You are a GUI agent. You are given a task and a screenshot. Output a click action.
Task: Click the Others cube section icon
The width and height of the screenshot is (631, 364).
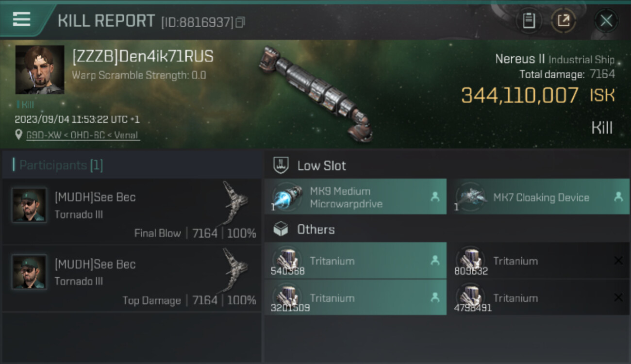281,229
